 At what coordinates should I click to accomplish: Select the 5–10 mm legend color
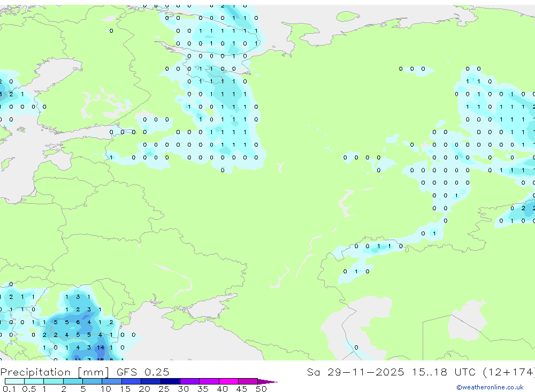[93, 381]
